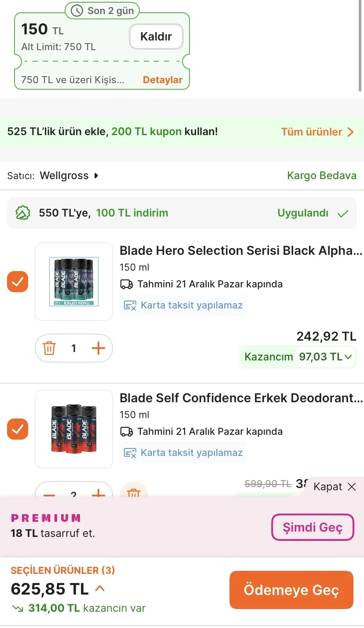Tap the Ödemeye Geç button
This screenshot has width=364, height=628.
coord(291,590)
